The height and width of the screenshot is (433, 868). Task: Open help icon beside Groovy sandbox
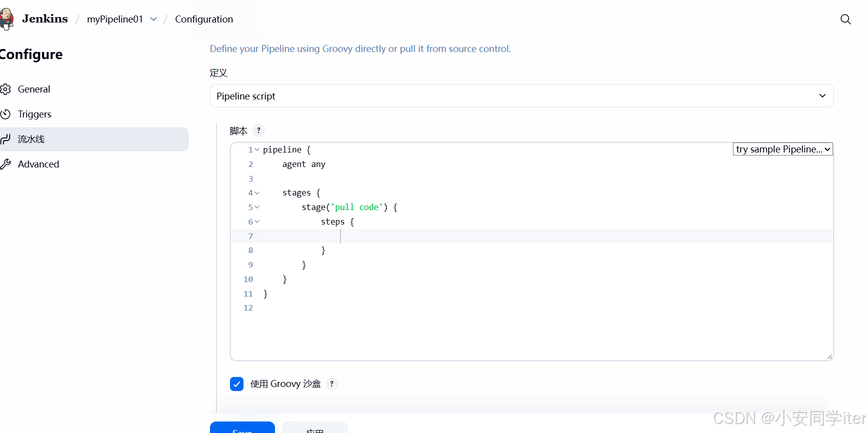point(331,384)
